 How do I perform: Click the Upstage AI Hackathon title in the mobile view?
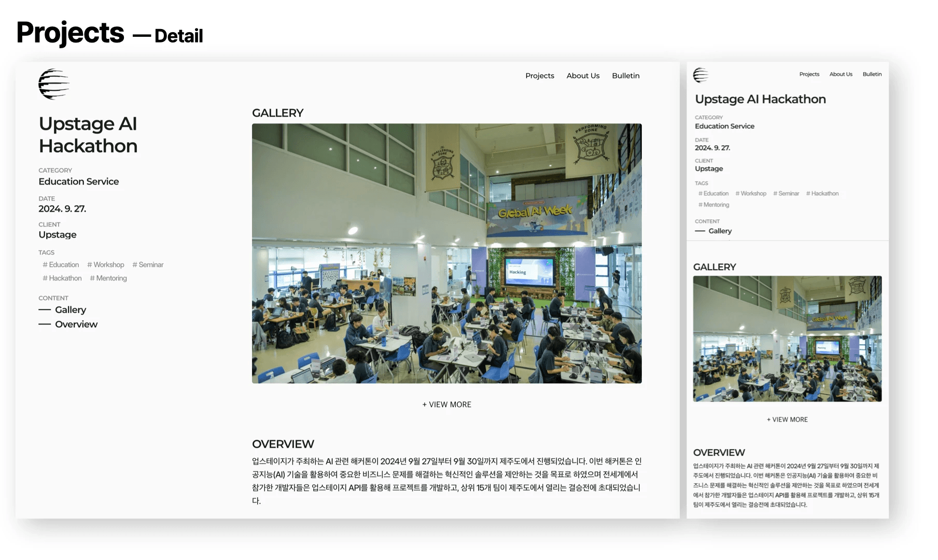(760, 99)
